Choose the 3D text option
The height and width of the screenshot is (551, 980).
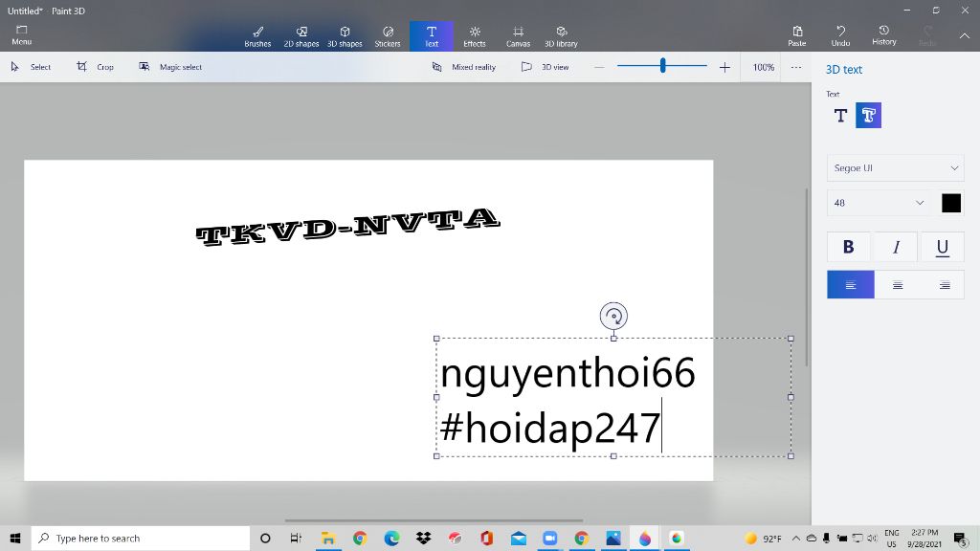868,115
